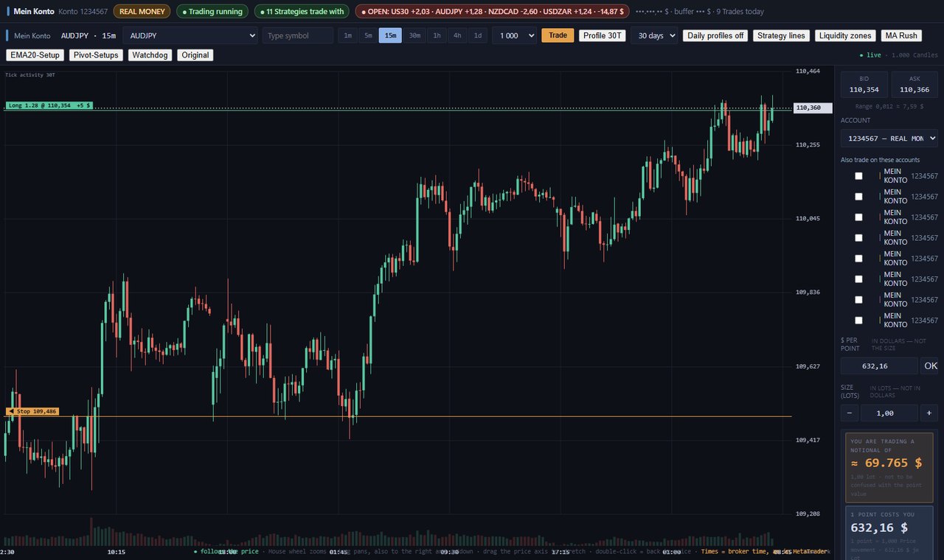This screenshot has height=560, width=944.
Task: Select the 1m timeframe
Action: tap(348, 35)
